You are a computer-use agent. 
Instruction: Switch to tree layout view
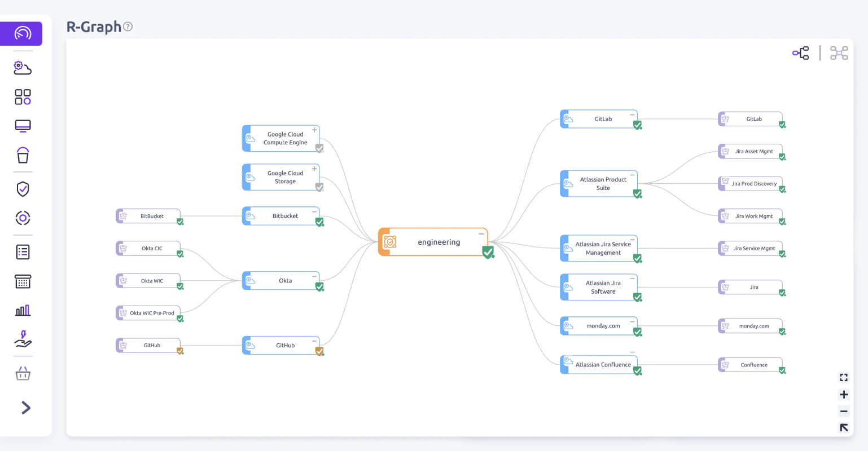[x=800, y=53]
